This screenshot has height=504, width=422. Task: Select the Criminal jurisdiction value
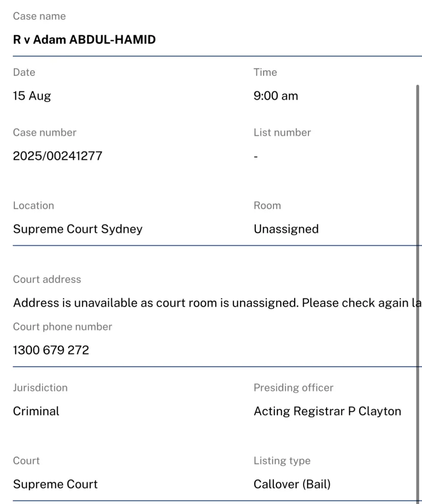36,411
